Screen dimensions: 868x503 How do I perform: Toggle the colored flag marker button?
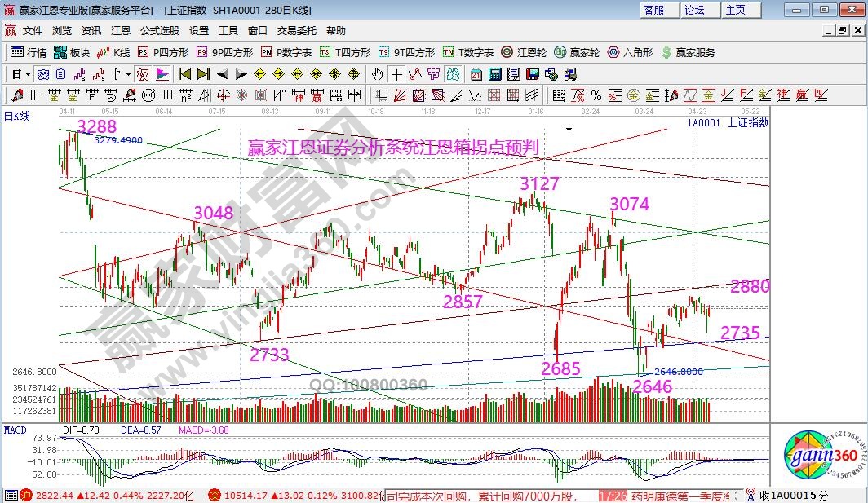click(162, 74)
